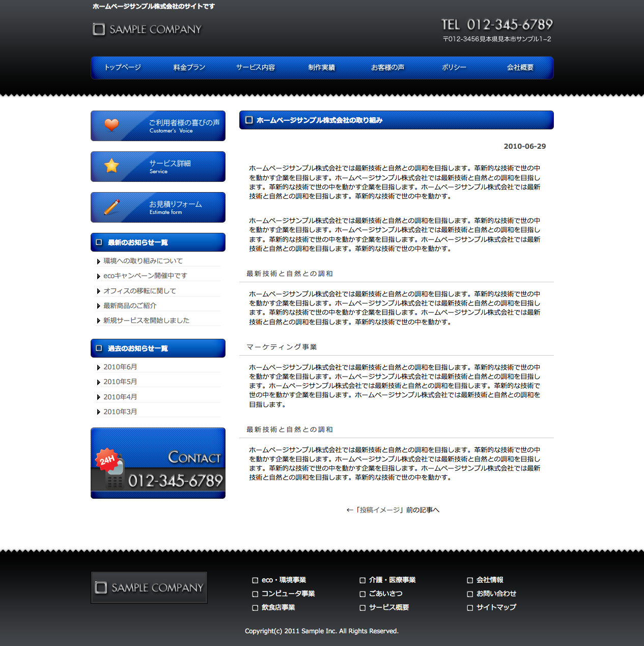The height and width of the screenshot is (646, 644).
Task: Click square bullet next to 会社情報
Action: (470, 580)
